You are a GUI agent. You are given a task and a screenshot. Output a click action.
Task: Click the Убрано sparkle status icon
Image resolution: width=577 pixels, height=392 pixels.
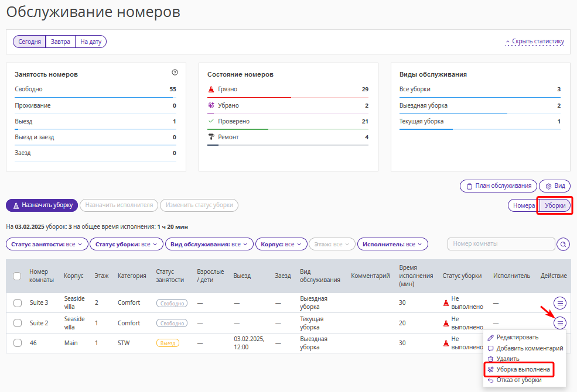click(211, 105)
